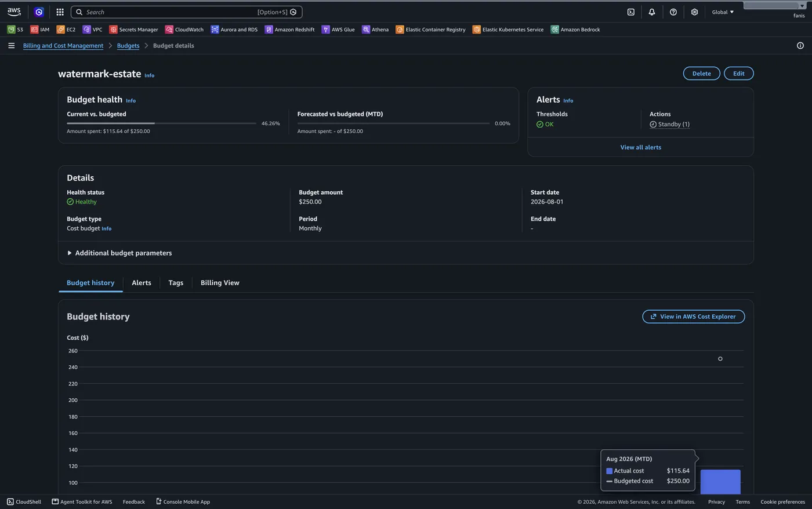Image resolution: width=812 pixels, height=509 pixels.
Task: Click the search magnifier icon
Action: pyautogui.click(x=79, y=12)
